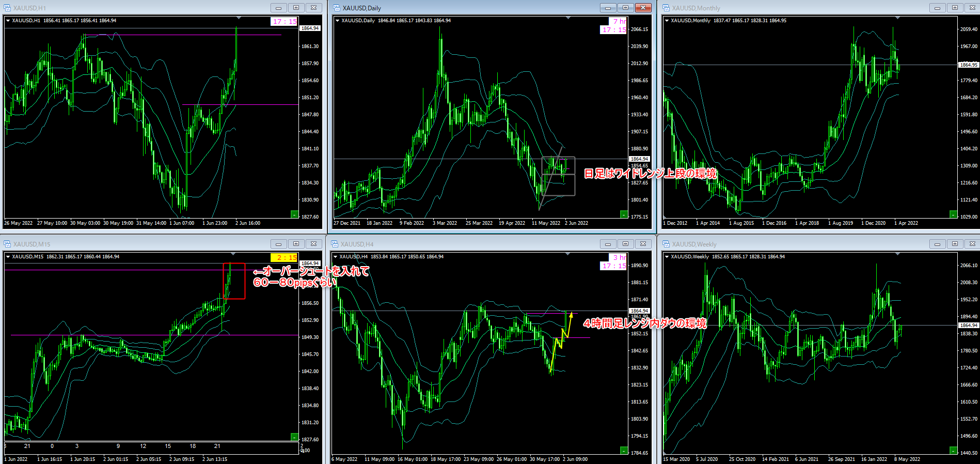
Task: Click the XAUUSD,Monthly window title icon
Action: (666, 8)
